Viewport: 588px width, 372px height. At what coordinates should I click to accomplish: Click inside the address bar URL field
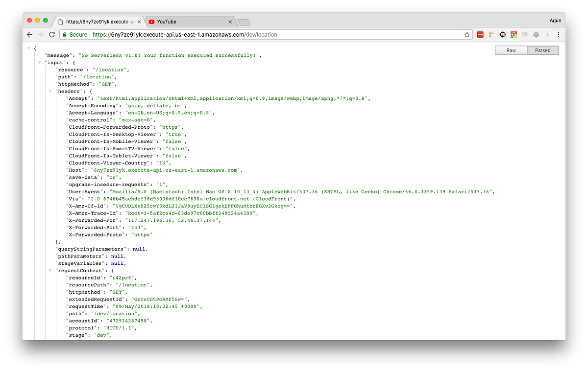(196, 34)
